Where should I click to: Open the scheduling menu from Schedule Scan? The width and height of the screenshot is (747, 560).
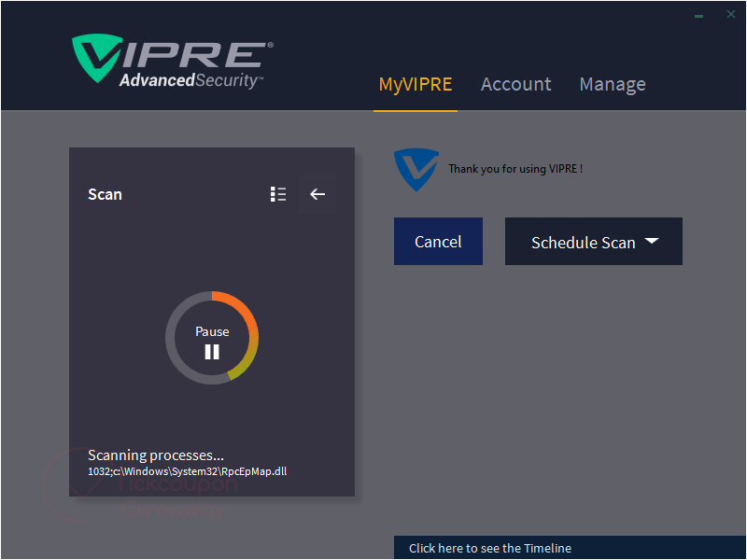tap(594, 241)
